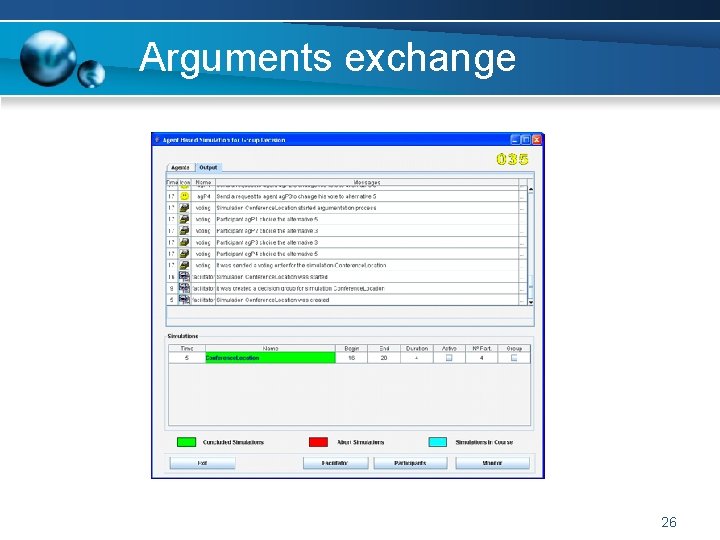Click voting icon for 'Participant agP2' row
The image size is (720, 540).
[184, 231]
